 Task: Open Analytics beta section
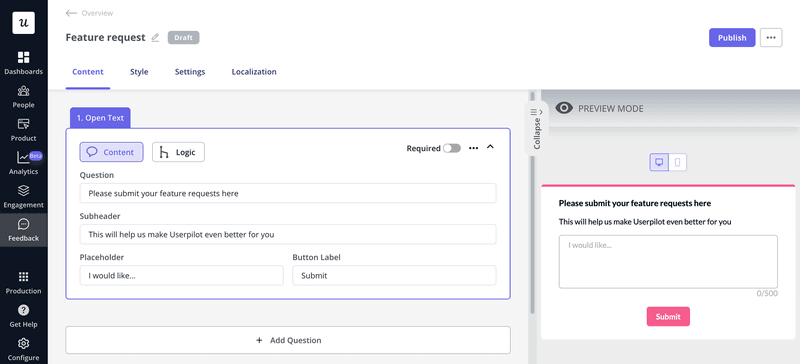[23, 163]
